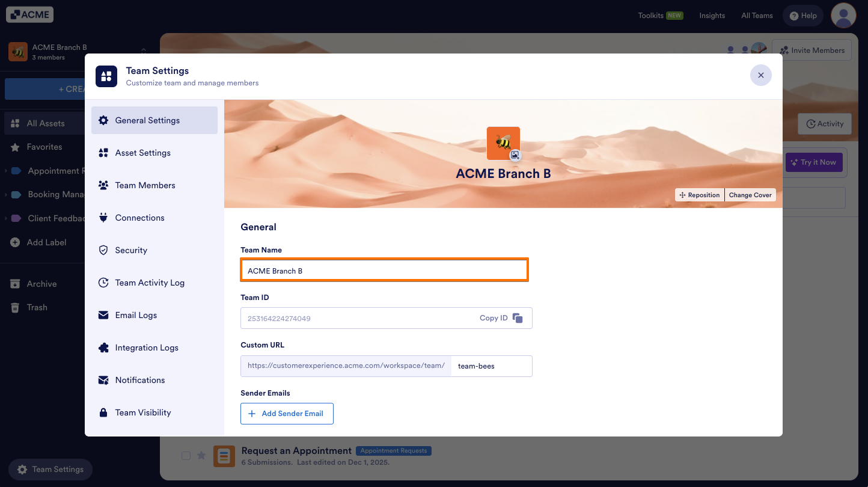This screenshot has width=868, height=487.
Task: Open the user profile avatar menu
Action: [x=843, y=15]
